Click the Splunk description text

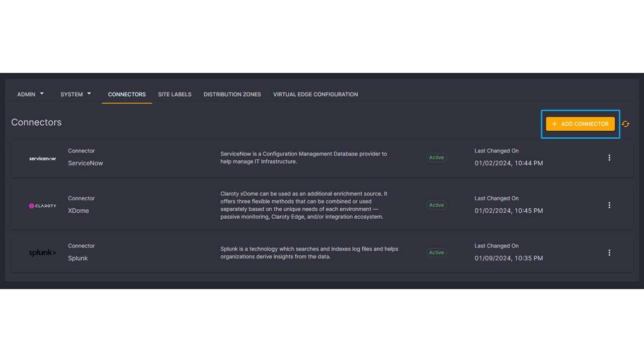(x=309, y=252)
